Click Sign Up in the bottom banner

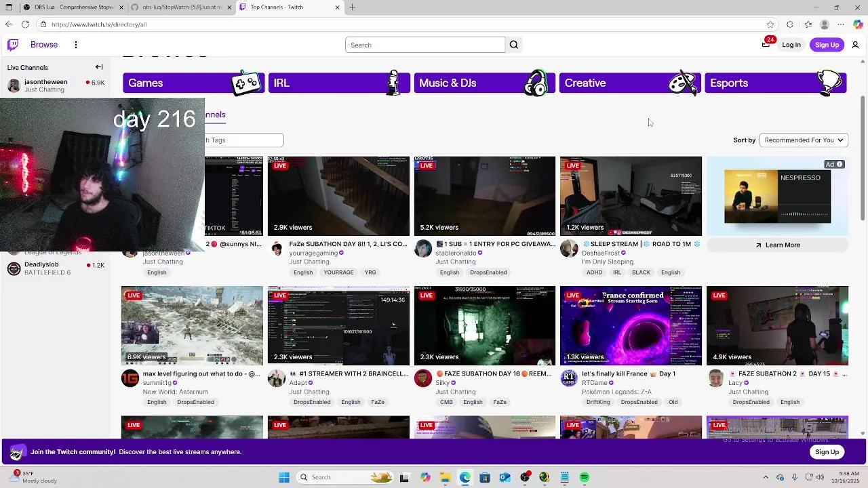click(827, 452)
